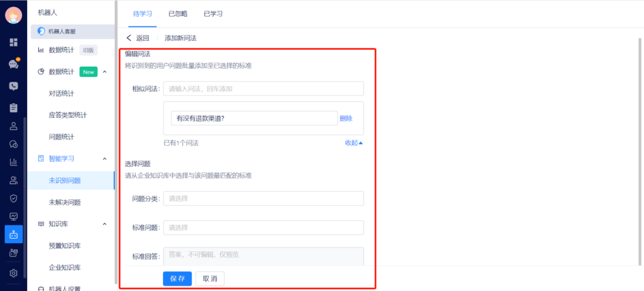Viewport: 644px width, 291px height.
Task: Open the clipboard tickets icon
Action: pos(14,108)
